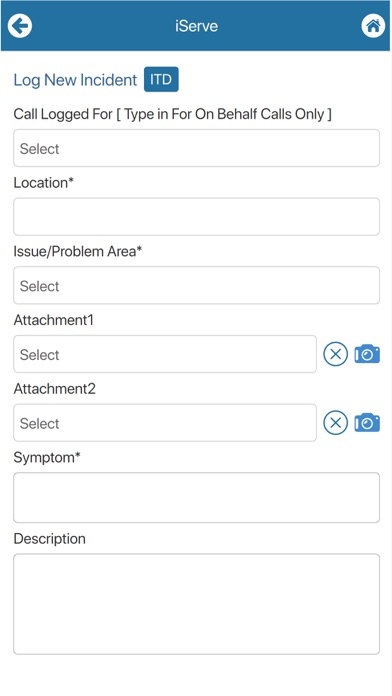The image size is (392, 696).
Task: Open the Attachment1 select field
Action: coord(165,354)
